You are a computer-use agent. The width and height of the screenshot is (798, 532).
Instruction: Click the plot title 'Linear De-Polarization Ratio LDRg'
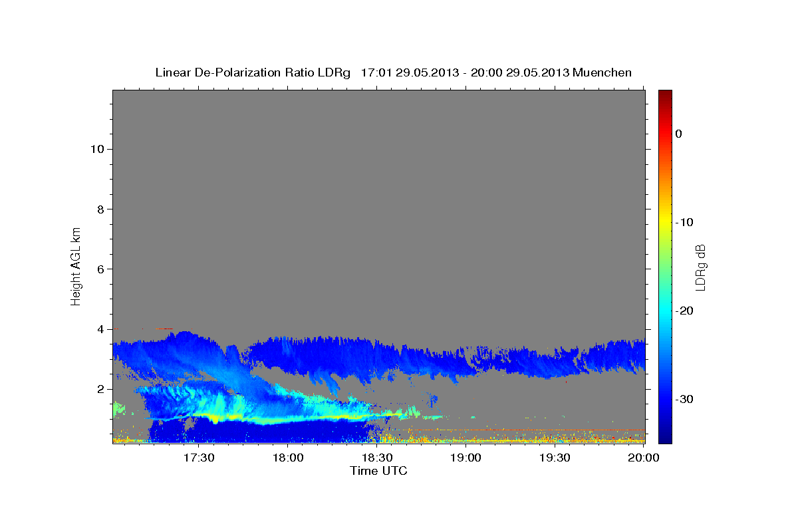point(252,72)
